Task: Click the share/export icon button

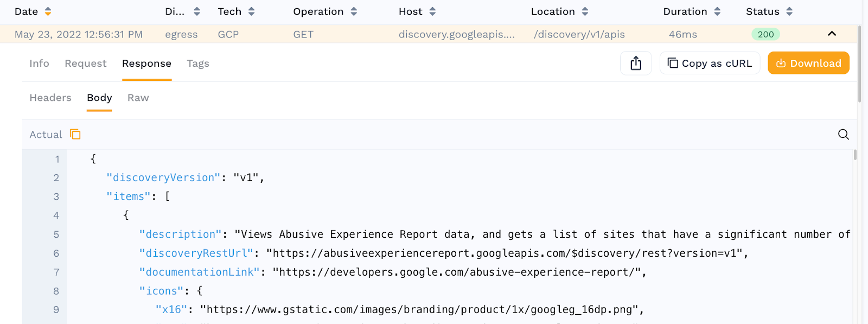Action: click(x=636, y=63)
